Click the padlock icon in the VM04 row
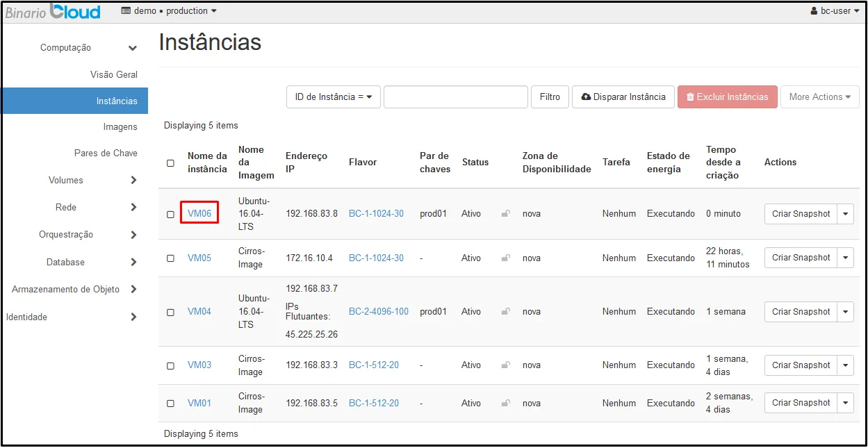Viewport: 868px width, 448px height. coord(505,311)
